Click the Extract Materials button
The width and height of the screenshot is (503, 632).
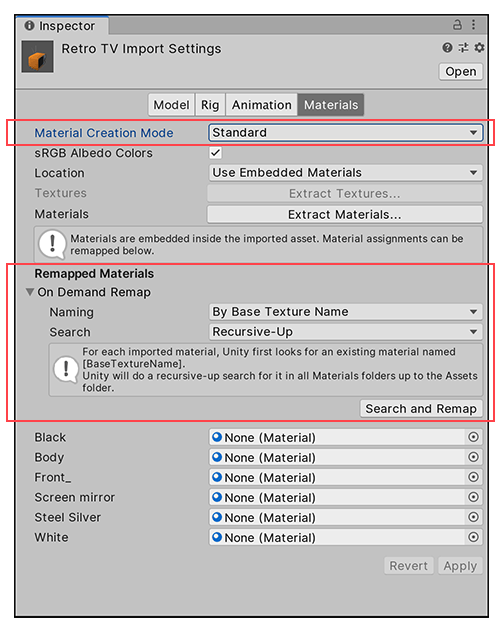click(345, 214)
